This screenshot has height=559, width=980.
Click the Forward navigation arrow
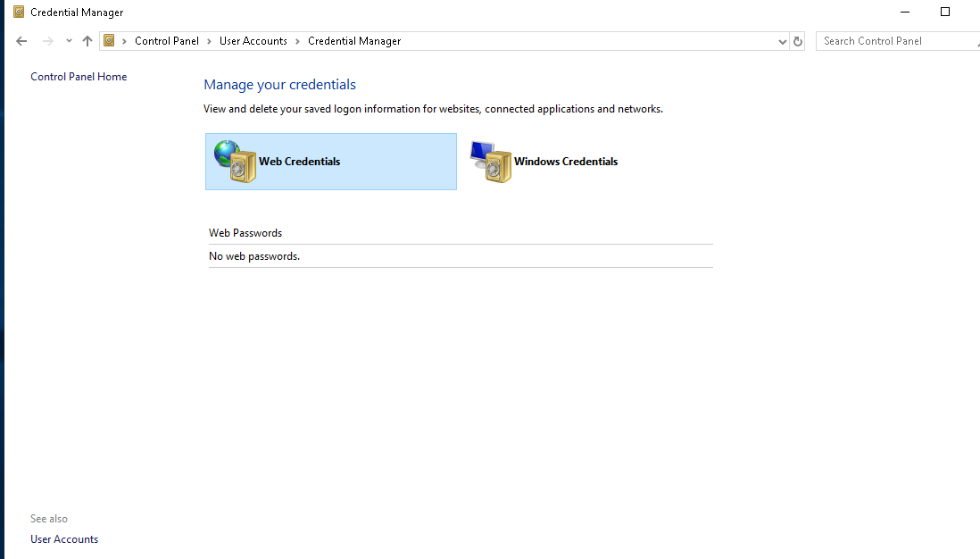(47, 41)
